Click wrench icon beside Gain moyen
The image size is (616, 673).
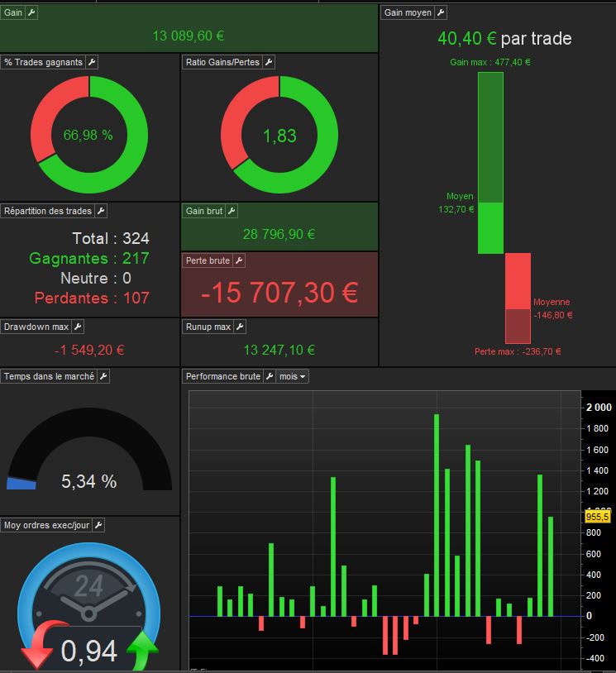(x=441, y=12)
